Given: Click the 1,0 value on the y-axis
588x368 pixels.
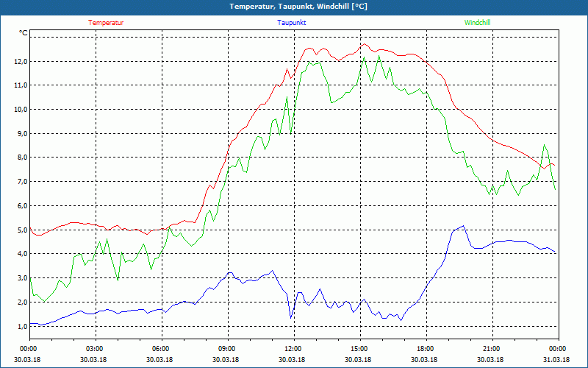Looking at the screenshot, I should click(19, 326).
